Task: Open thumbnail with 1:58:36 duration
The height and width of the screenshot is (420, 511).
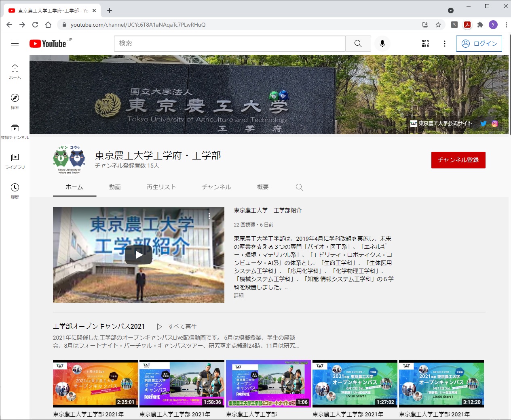Action: point(182,384)
